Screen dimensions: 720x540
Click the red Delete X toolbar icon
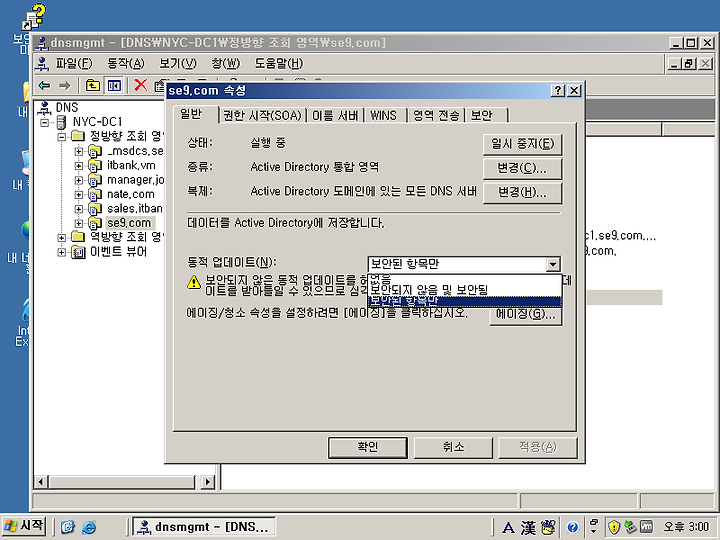coord(141,85)
